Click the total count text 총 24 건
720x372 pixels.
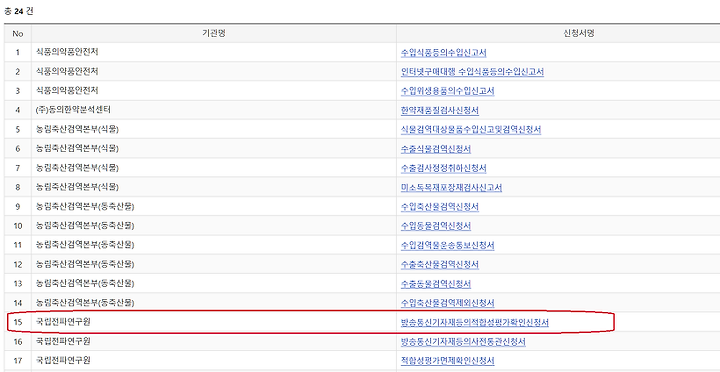click(19, 11)
